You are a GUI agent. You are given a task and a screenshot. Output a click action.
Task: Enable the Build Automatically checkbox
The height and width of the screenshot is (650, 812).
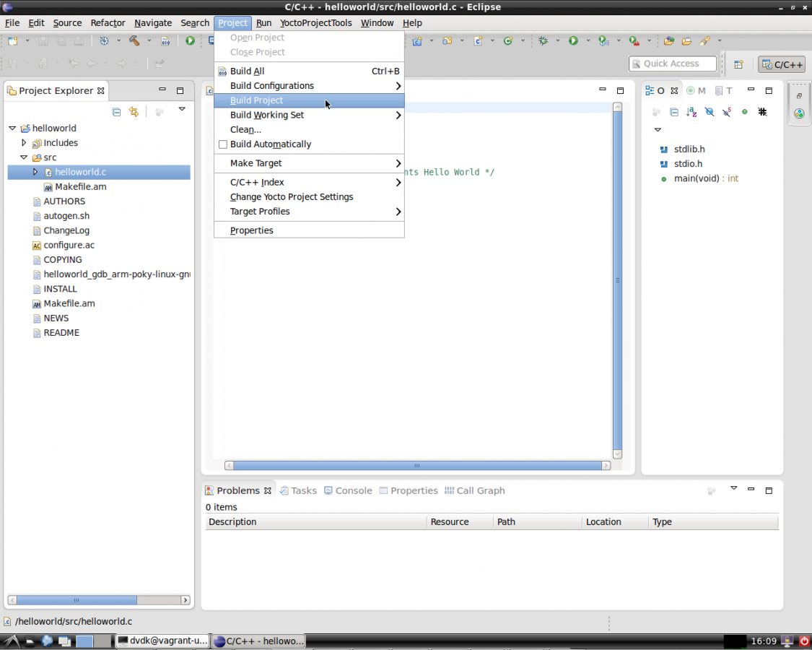tap(223, 144)
